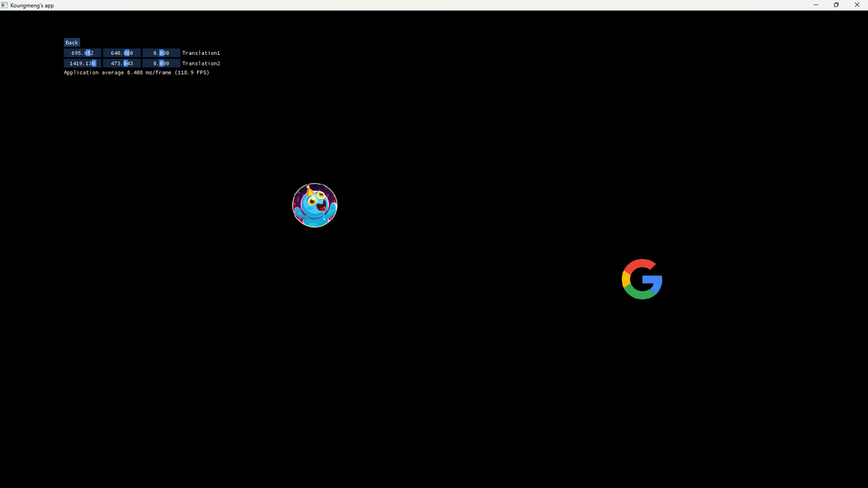Click the Translation1 X slider showing 695.652
This screenshot has height=488, width=868.
coord(83,53)
